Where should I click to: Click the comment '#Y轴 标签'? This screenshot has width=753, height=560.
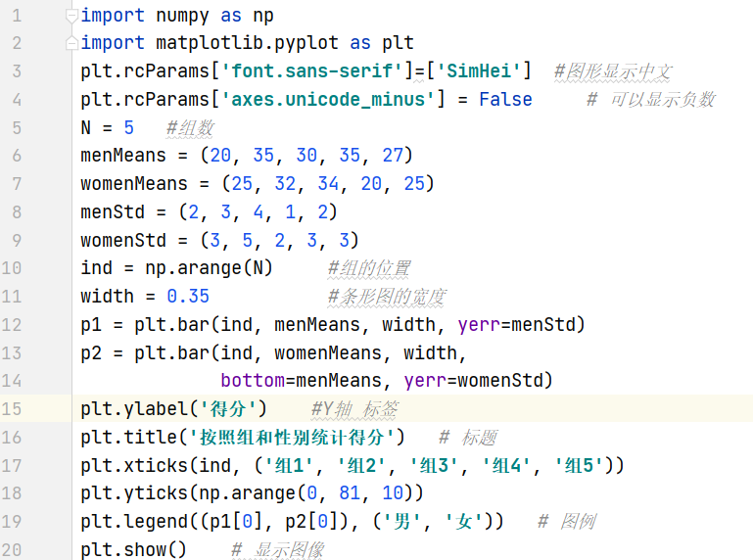(x=354, y=409)
